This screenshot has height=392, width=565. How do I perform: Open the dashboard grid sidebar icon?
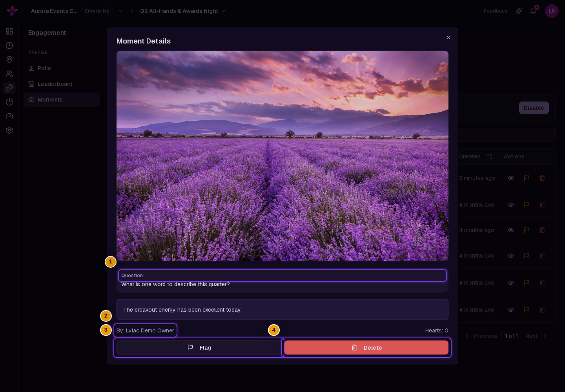tap(9, 31)
